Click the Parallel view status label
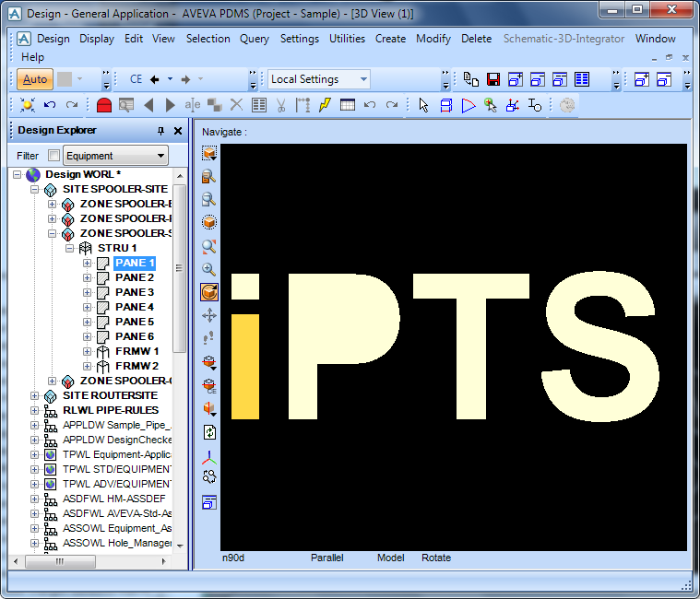Viewport: 700px width, 599px height. click(x=326, y=558)
